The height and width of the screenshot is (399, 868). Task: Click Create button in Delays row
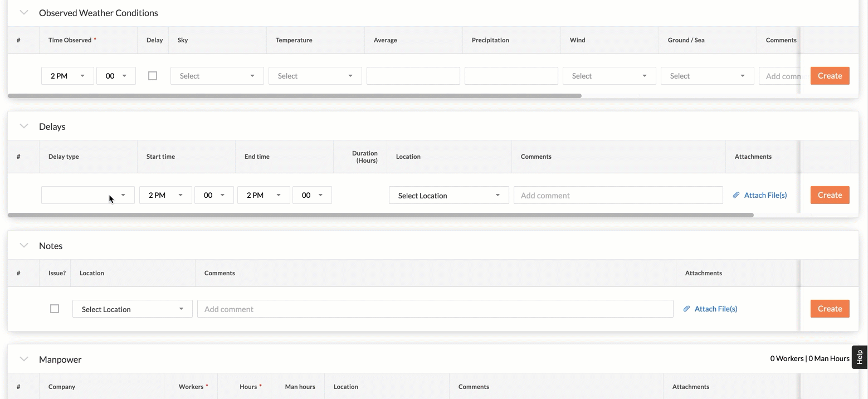pos(830,195)
